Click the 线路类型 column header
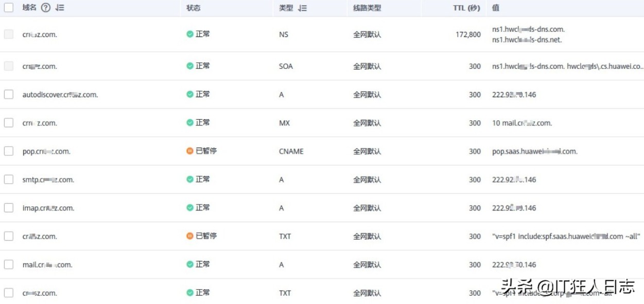 (x=367, y=8)
